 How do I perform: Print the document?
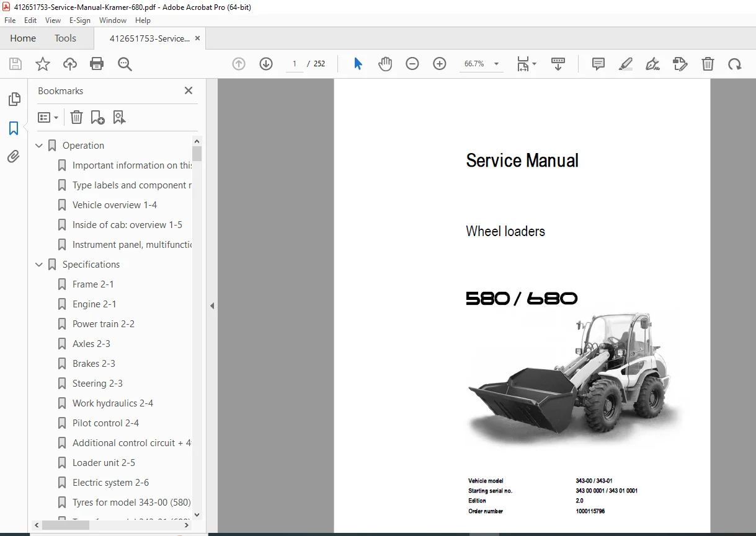pyautogui.click(x=97, y=64)
